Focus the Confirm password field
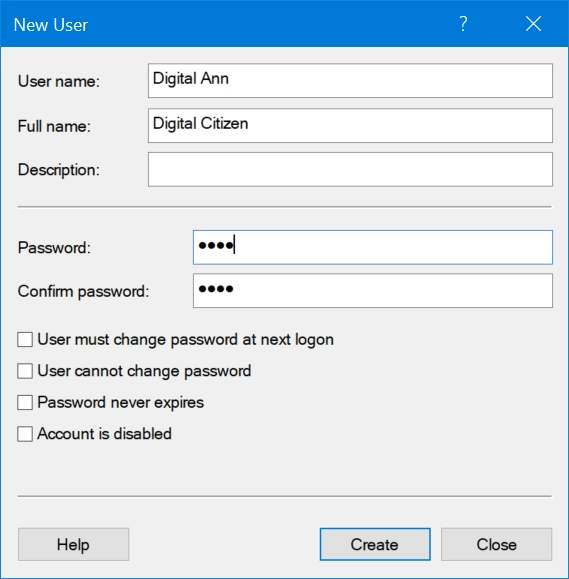The width and height of the screenshot is (569, 579). tap(373, 291)
